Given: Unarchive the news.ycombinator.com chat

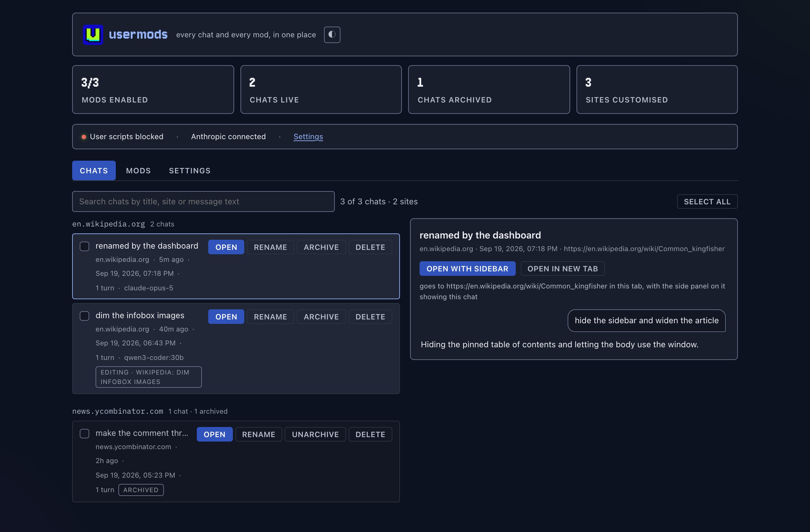Looking at the screenshot, I should [x=315, y=434].
